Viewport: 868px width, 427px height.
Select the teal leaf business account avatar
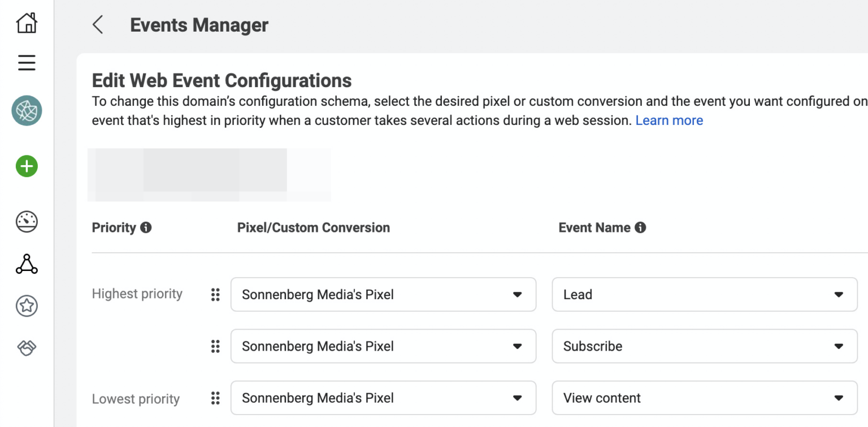27,111
